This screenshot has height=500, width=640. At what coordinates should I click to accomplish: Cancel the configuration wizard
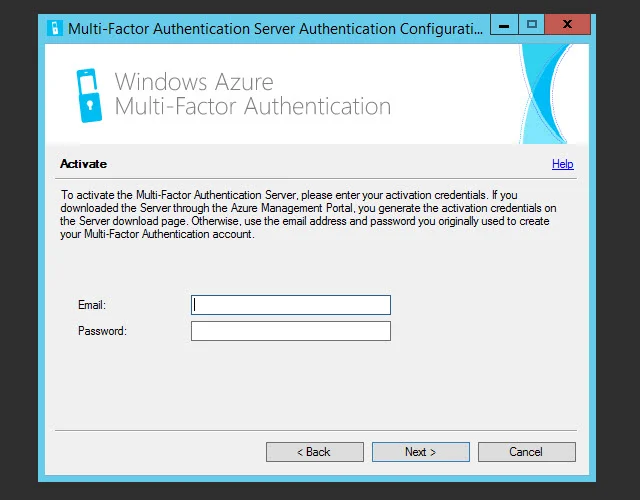pyautogui.click(x=527, y=452)
